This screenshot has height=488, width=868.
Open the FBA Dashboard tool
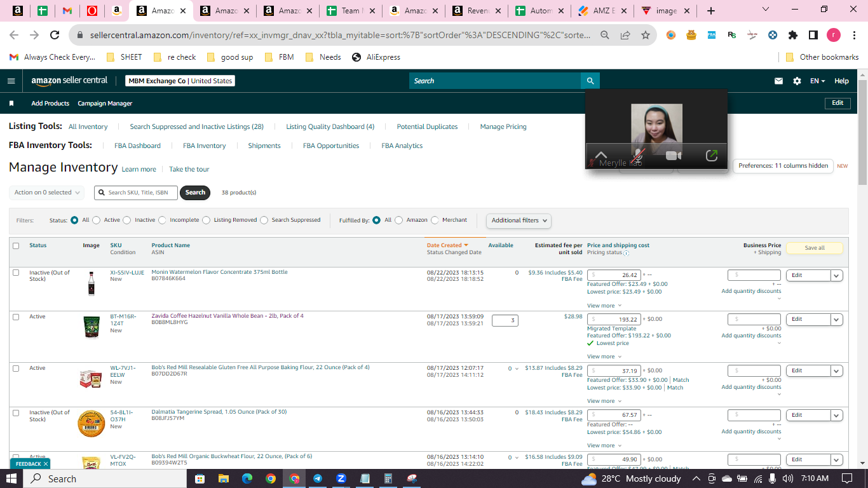pyautogui.click(x=137, y=146)
